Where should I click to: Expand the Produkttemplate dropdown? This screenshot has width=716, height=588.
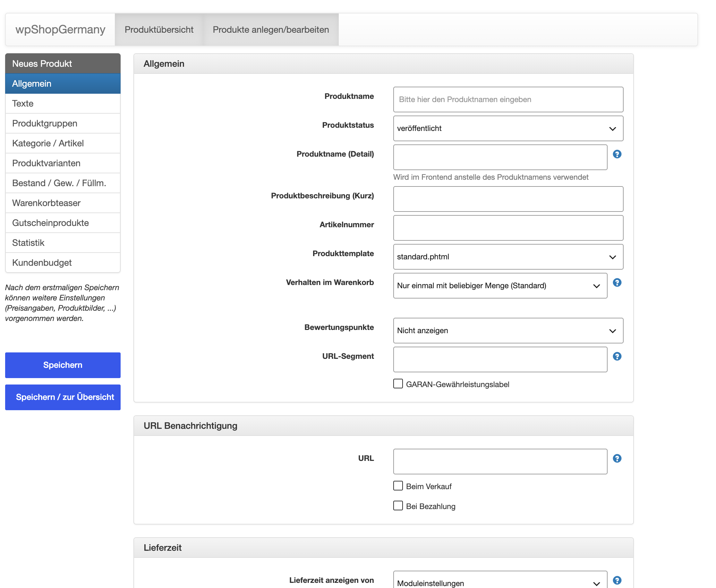pos(508,257)
